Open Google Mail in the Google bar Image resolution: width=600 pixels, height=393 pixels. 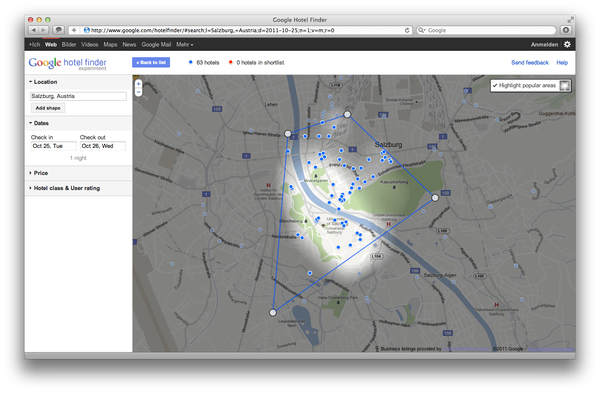click(x=156, y=44)
